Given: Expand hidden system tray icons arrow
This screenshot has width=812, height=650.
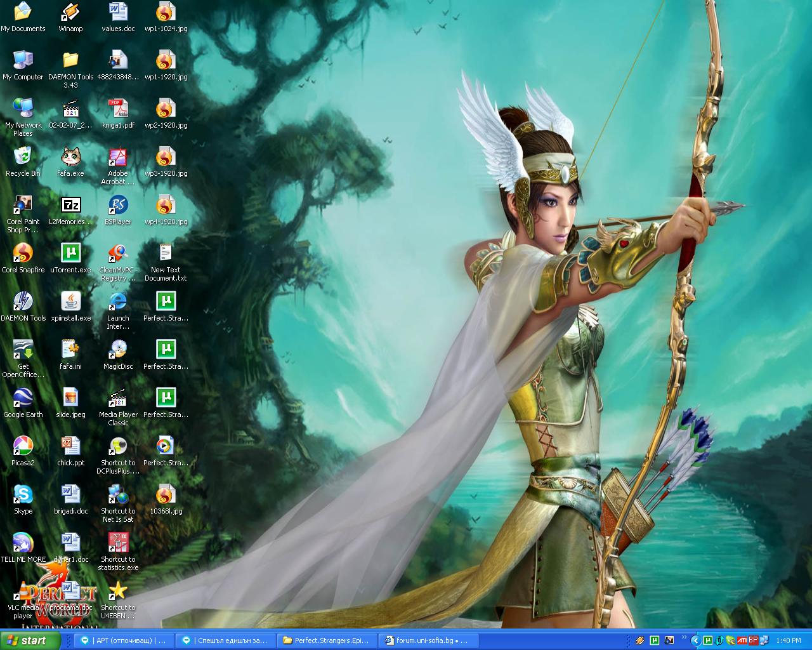Looking at the screenshot, I should 695,640.
